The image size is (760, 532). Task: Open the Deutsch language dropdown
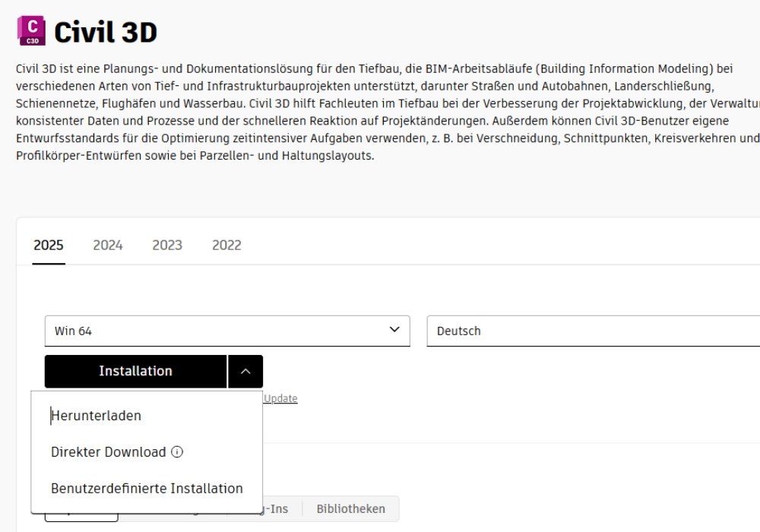[x=594, y=331]
